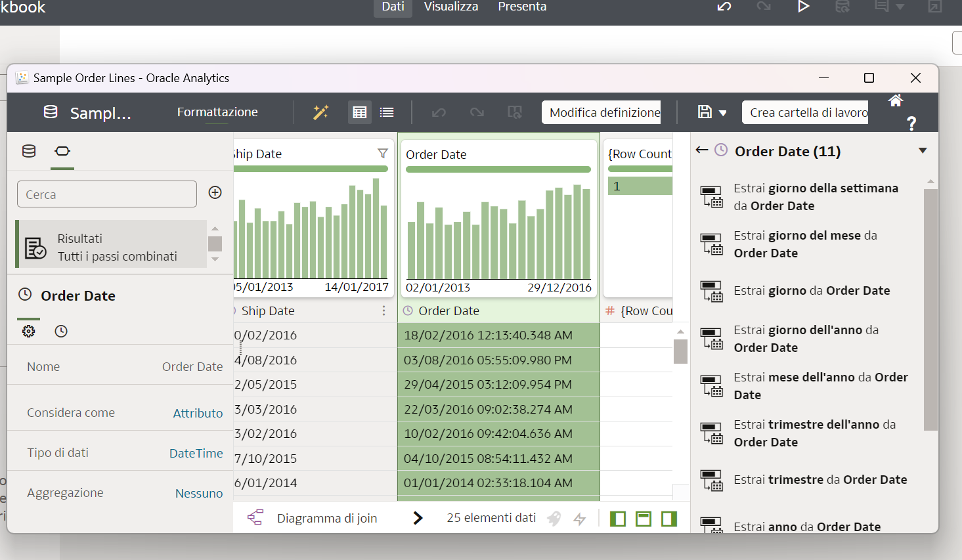
Task: Apply Estrai giorno da Order Date
Action: coord(808,291)
